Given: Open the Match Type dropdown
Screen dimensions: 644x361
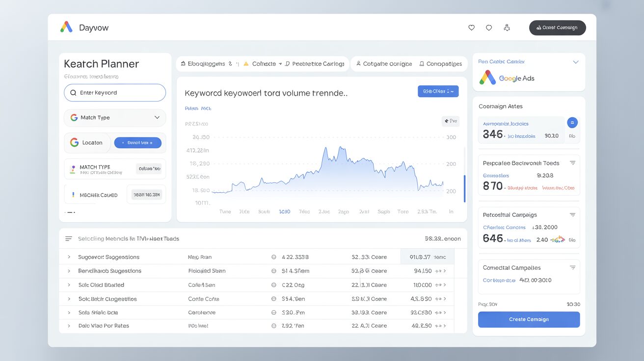Looking at the screenshot, I should pyautogui.click(x=115, y=118).
